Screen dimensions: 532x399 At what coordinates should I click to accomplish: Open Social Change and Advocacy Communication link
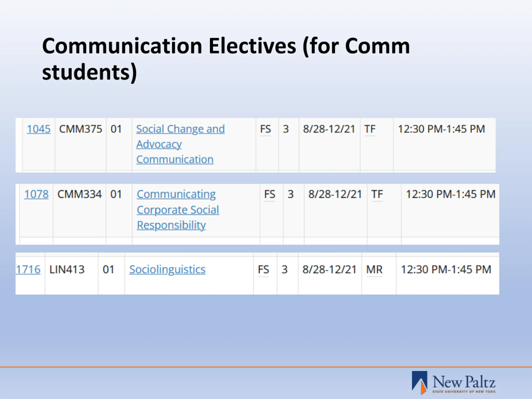point(180,144)
